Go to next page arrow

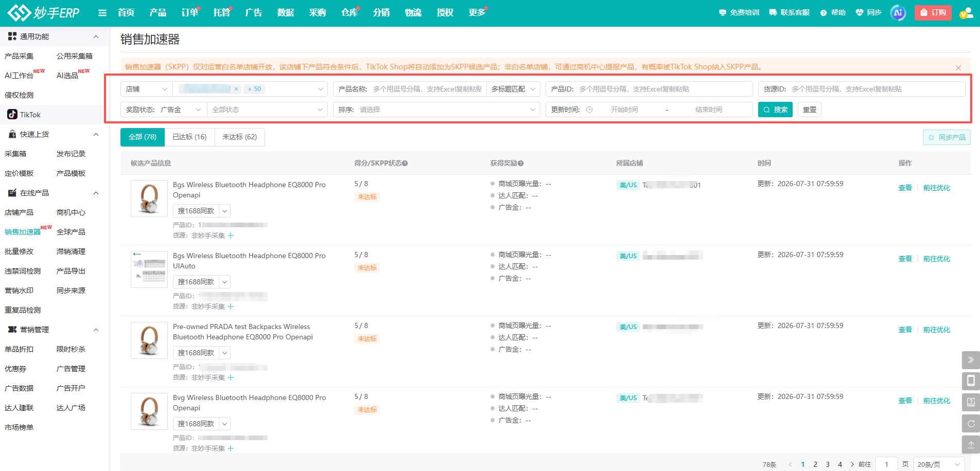(852, 464)
